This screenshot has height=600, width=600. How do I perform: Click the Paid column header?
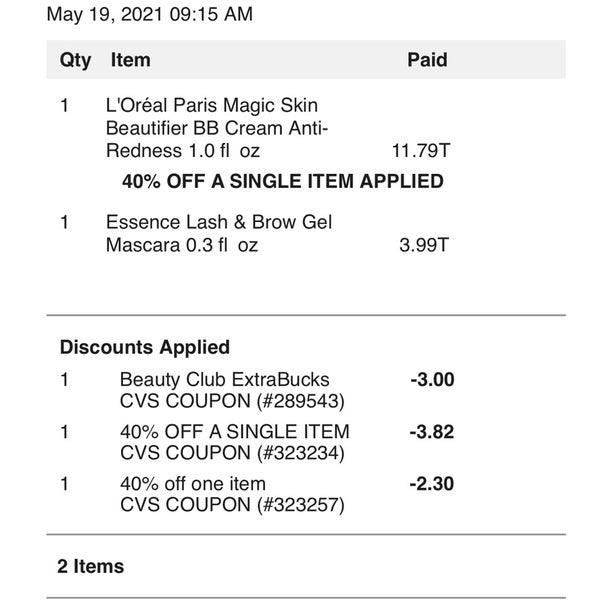click(x=427, y=60)
